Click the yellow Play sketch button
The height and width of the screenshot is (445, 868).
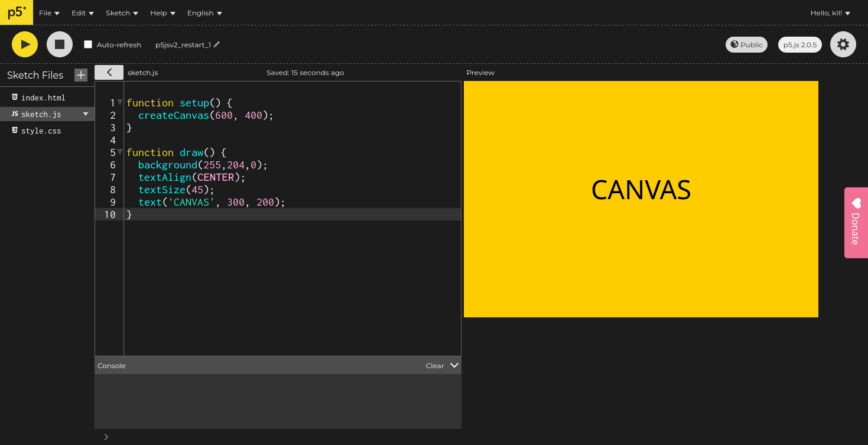click(25, 44)
